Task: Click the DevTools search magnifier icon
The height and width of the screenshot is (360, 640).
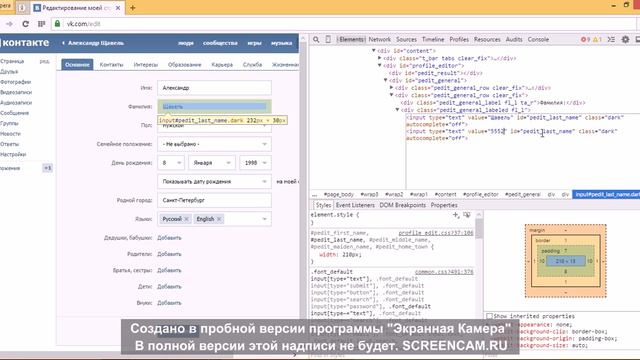Action: point(316,40)
